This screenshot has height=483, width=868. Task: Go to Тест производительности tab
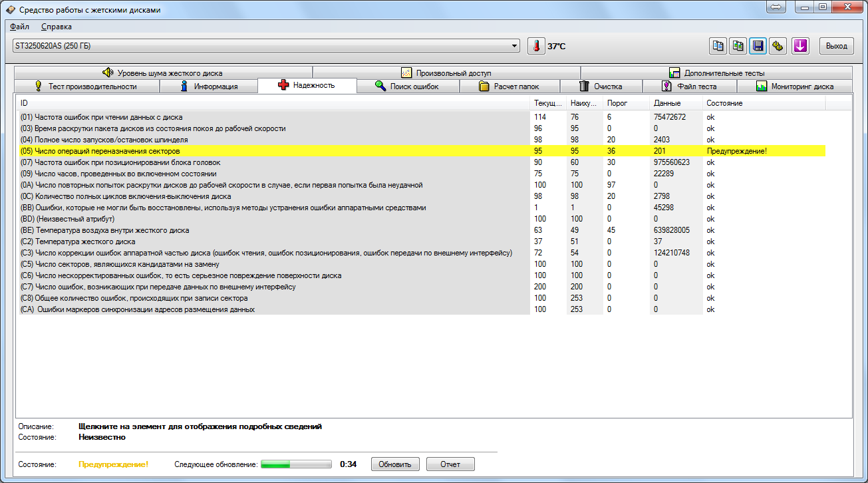pos(86,86)
